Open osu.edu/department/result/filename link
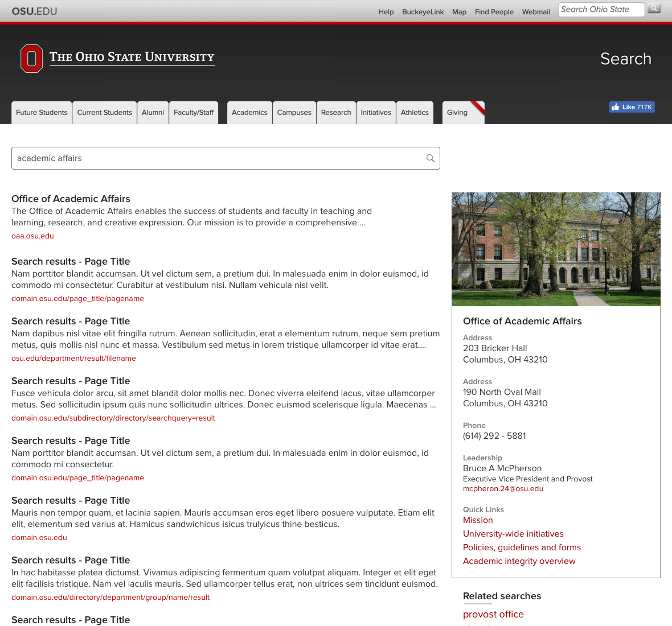Viewport: 672px width, 626px height. tap(73, 359)
